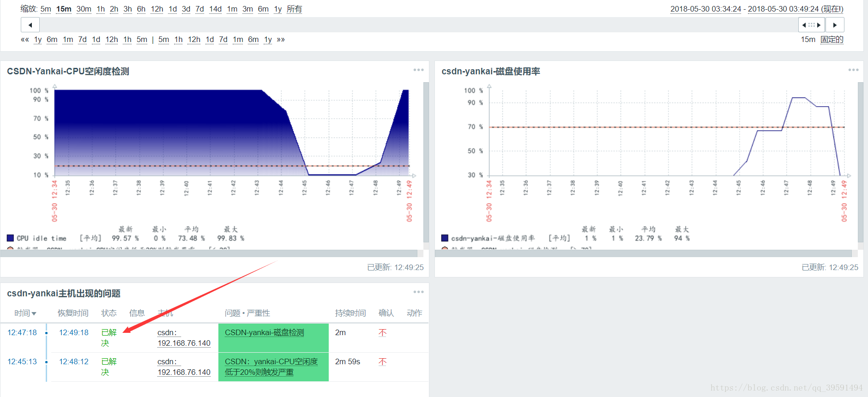Open the csdn-yankai主机出现的问题 widget menu dots
Image resolution: width=868 pixels, height=397 pixels.
(x=418, y=292)
